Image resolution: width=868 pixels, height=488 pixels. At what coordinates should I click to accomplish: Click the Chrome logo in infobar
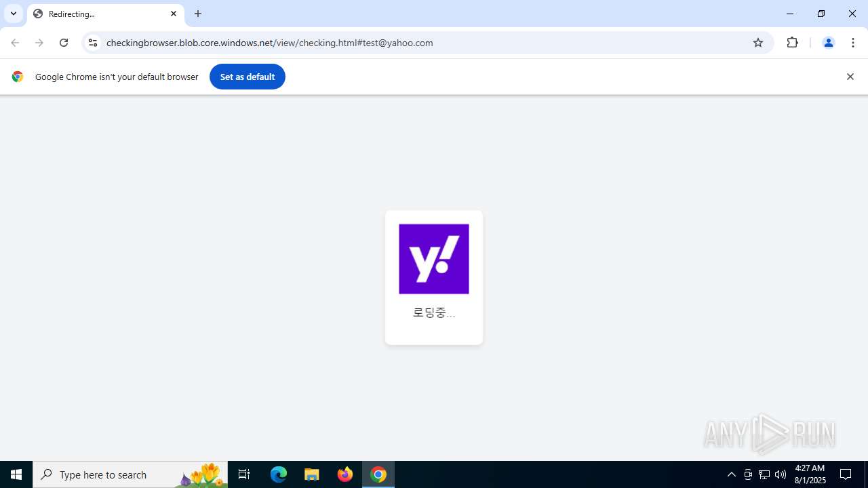click(18, 77)
